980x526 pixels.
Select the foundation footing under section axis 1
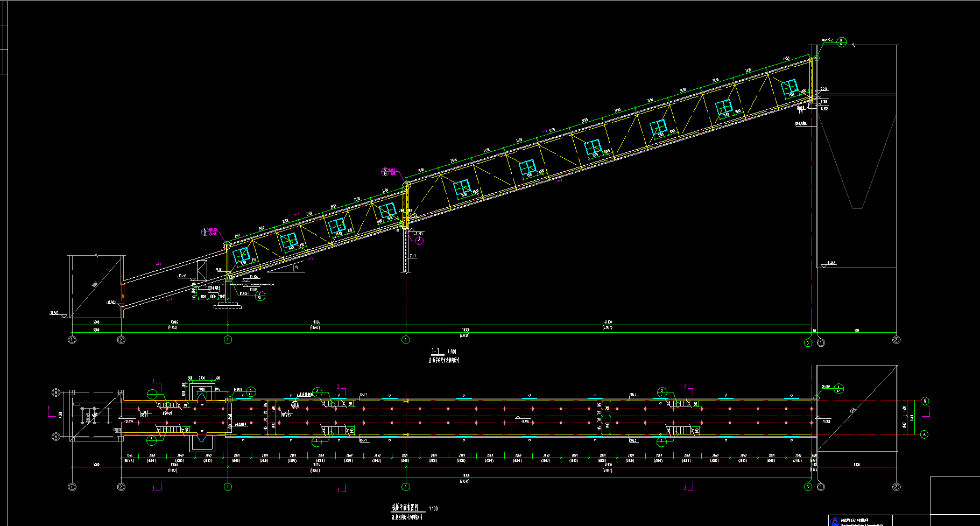click(228, 306)
